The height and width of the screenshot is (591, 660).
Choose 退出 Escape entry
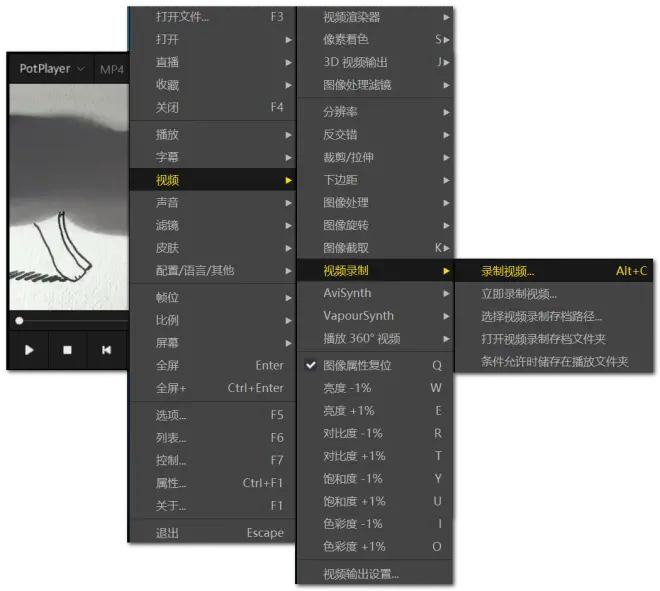point(213,533)
